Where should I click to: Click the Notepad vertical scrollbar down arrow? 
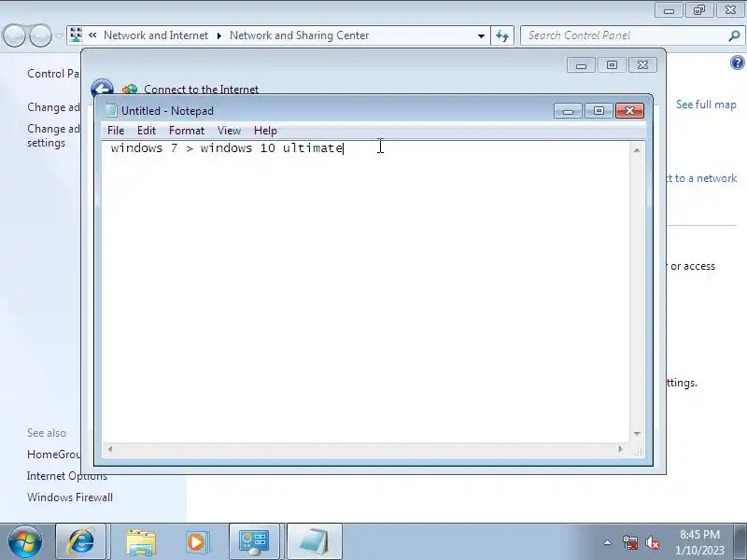[637, 433]
